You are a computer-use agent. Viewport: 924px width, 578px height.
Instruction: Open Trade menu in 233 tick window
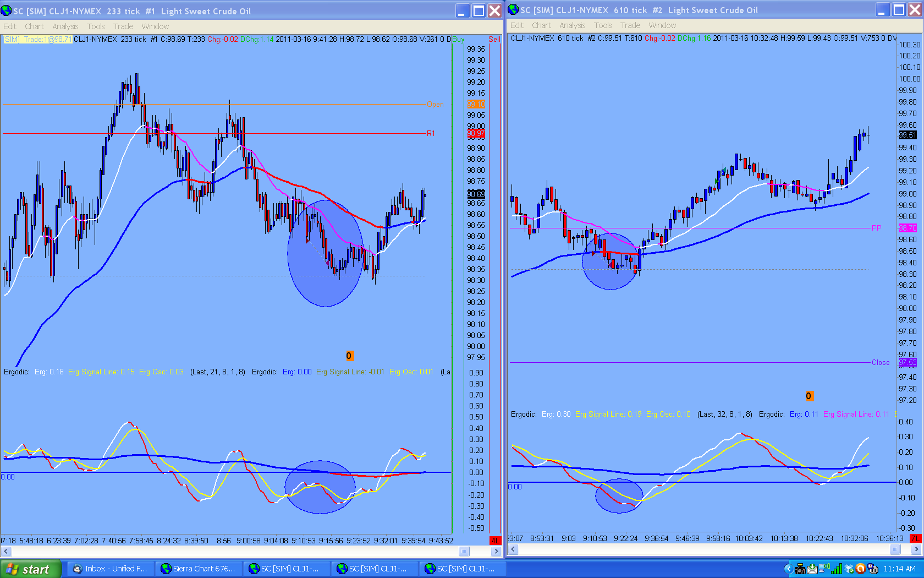tap(123, 26)
